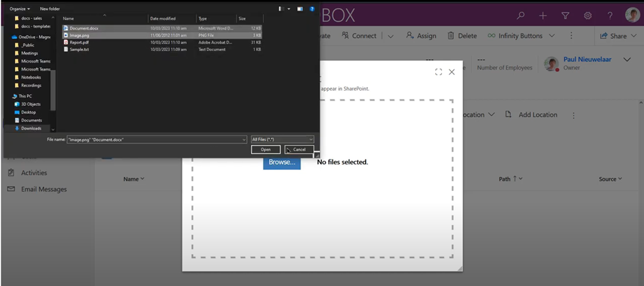Open the help question mark in header

[610, 16]
